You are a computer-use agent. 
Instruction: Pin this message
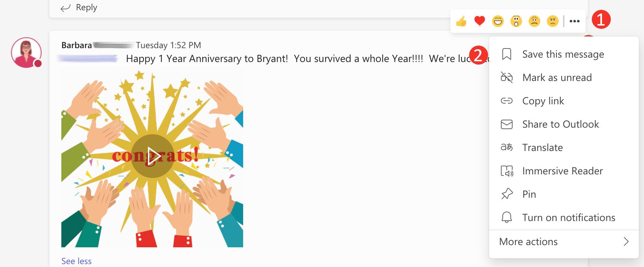point(564,194)
